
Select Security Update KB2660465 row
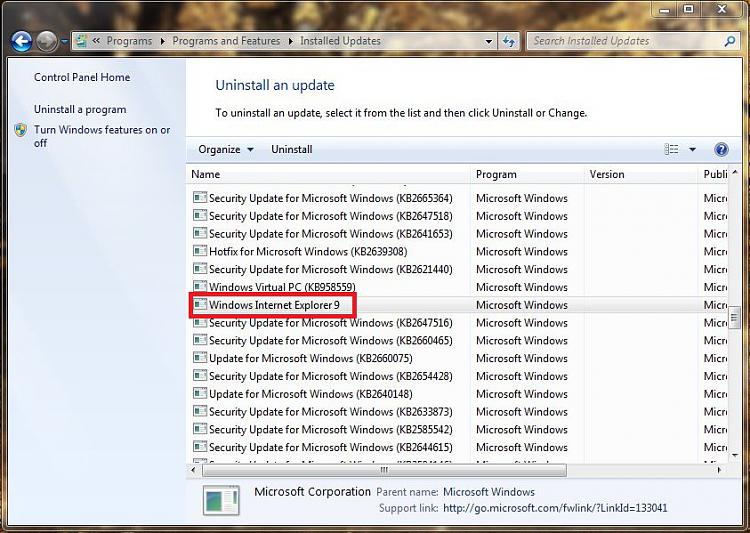(x=456, y=341)
